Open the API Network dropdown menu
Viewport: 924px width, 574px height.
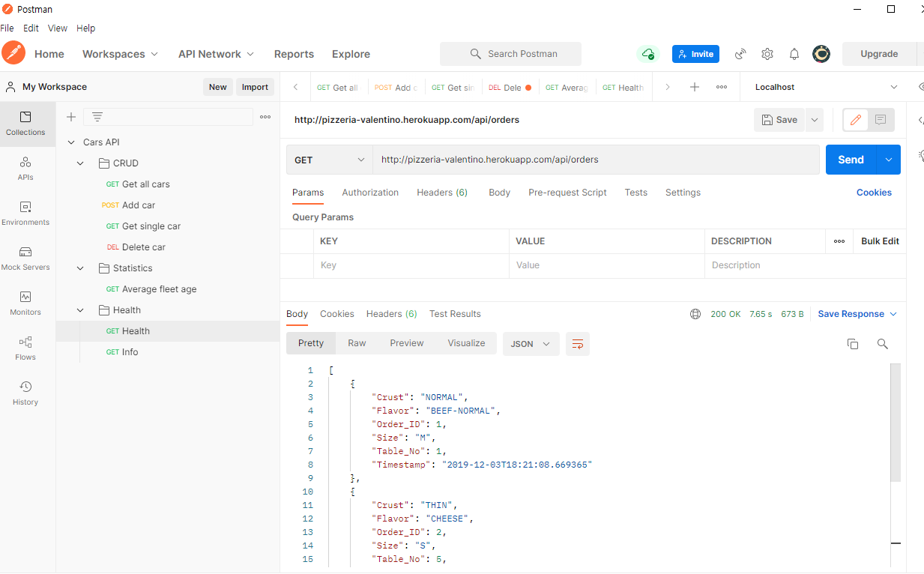pyautogui.click(x=216, y=54)
